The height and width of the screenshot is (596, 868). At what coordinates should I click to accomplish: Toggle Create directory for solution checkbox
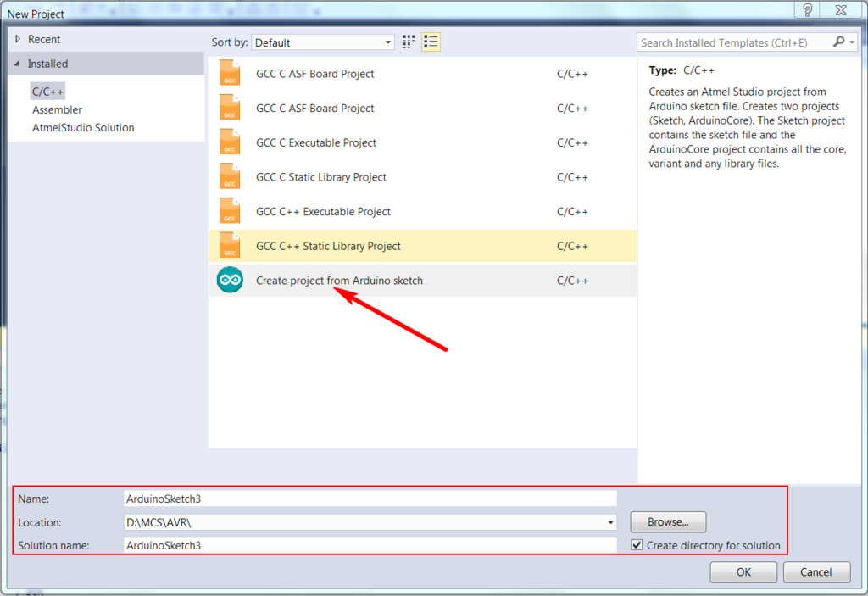[x=637, y=545]
